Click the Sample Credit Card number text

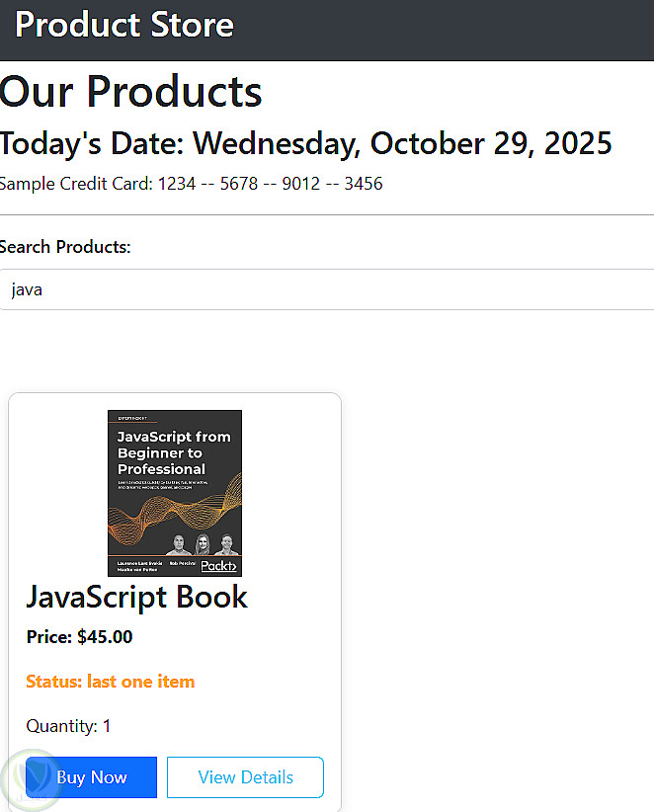point(192,184)
